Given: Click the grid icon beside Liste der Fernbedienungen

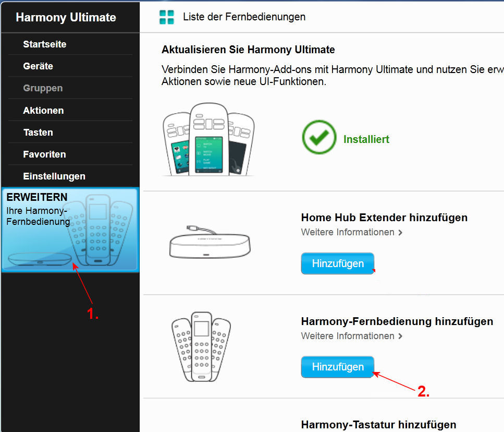Looking at the screenshot, I should coord(166,17).
